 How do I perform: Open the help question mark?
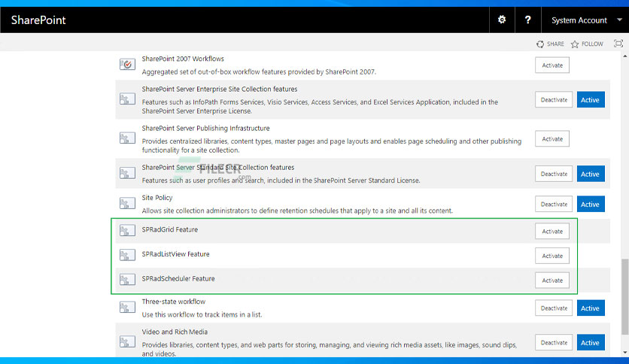pyautogui.click(x=528, y=20)
